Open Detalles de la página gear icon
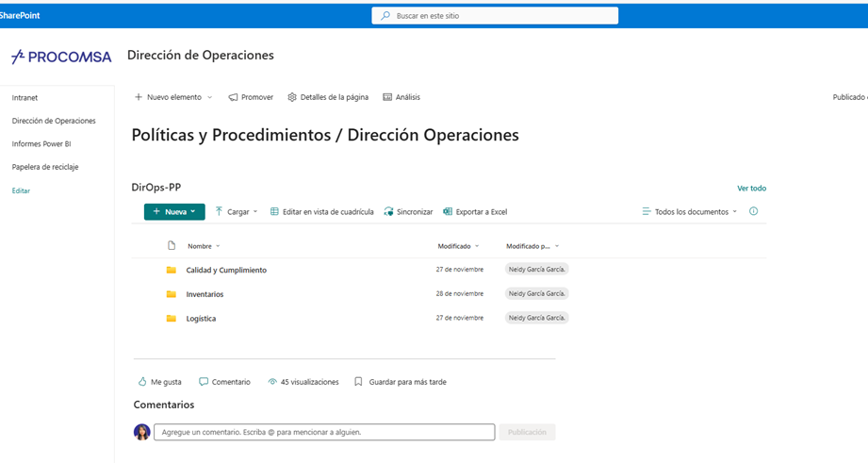The image size is (868, 463). 292,97
